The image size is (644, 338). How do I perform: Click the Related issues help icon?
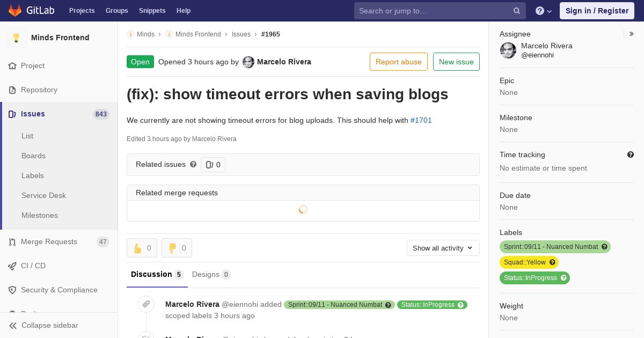(193, 165)
